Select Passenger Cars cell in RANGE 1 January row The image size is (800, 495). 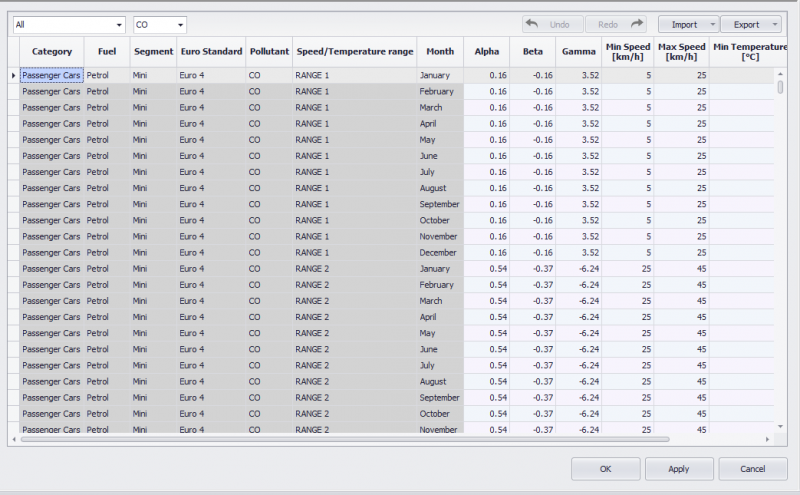click(52, 76)
